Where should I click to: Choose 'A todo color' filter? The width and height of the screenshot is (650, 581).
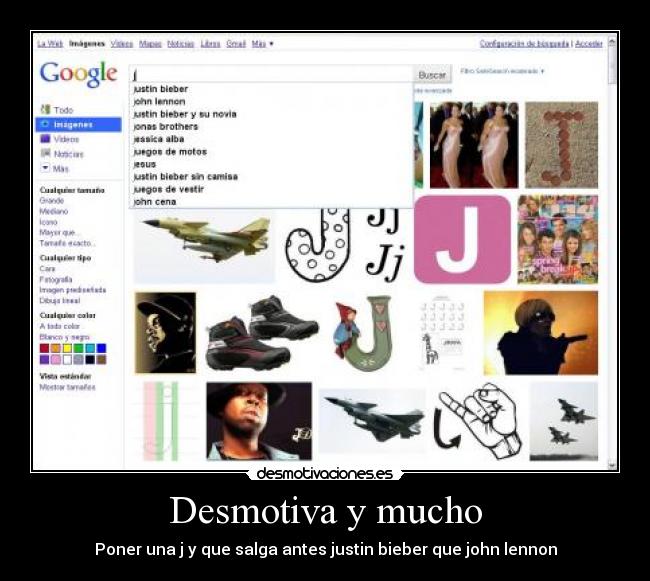[x=59, y=326]
